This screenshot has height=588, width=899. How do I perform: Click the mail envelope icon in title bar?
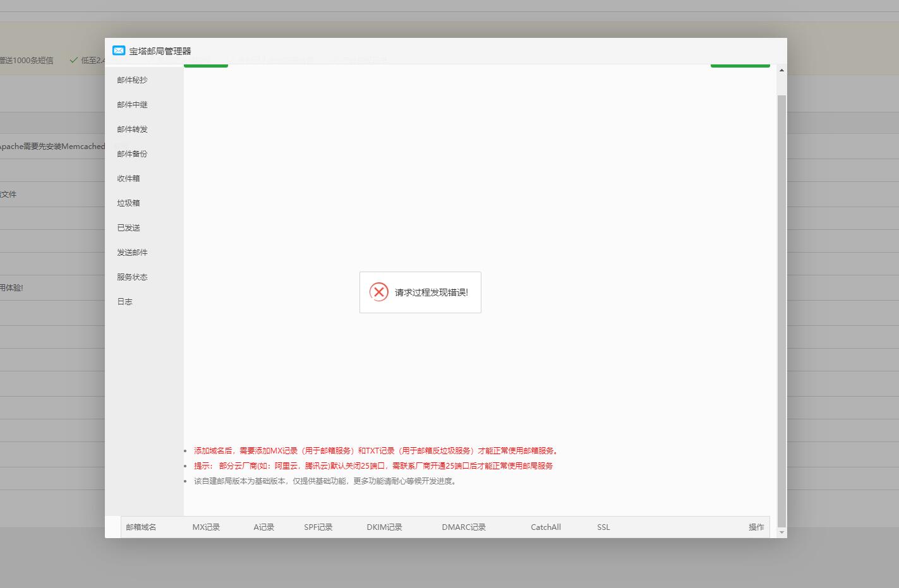119,51
